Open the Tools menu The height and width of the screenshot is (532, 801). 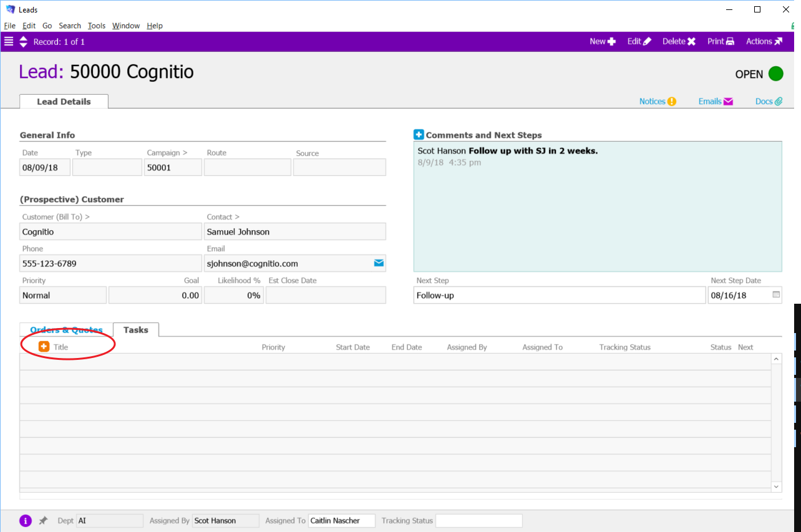tap(97, 26)
